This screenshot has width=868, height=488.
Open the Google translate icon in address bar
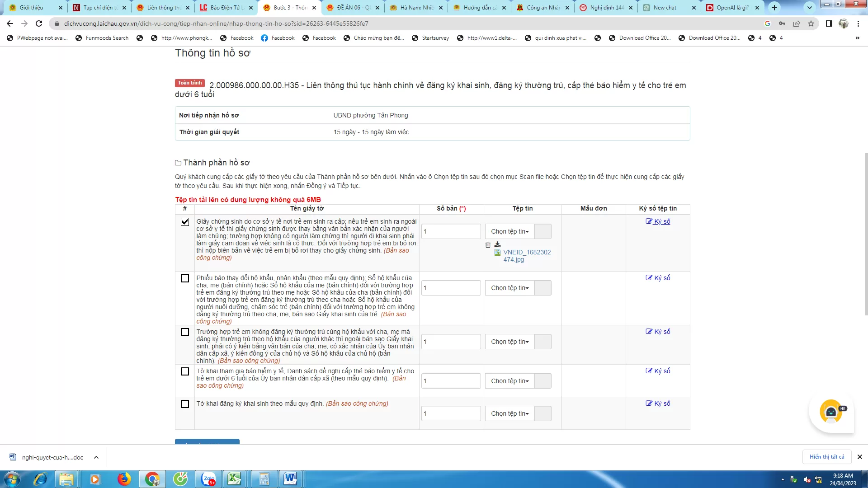(768, 23)
